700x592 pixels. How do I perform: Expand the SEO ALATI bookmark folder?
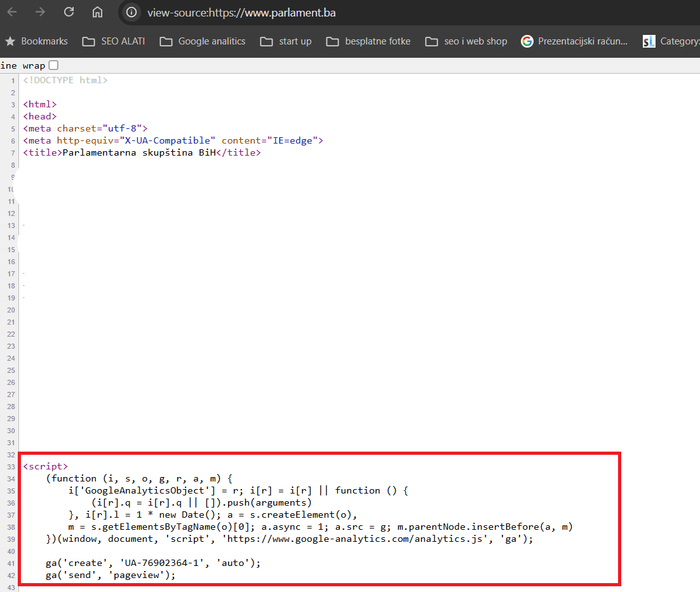114,41
